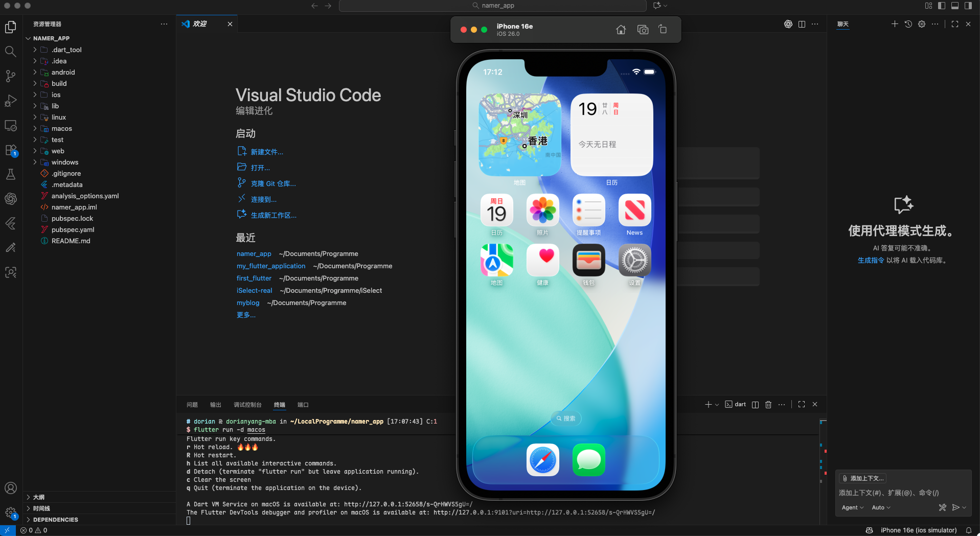980x536 pixels.
Task: Open the Remote Explorer view
Action: pos(11,126)
